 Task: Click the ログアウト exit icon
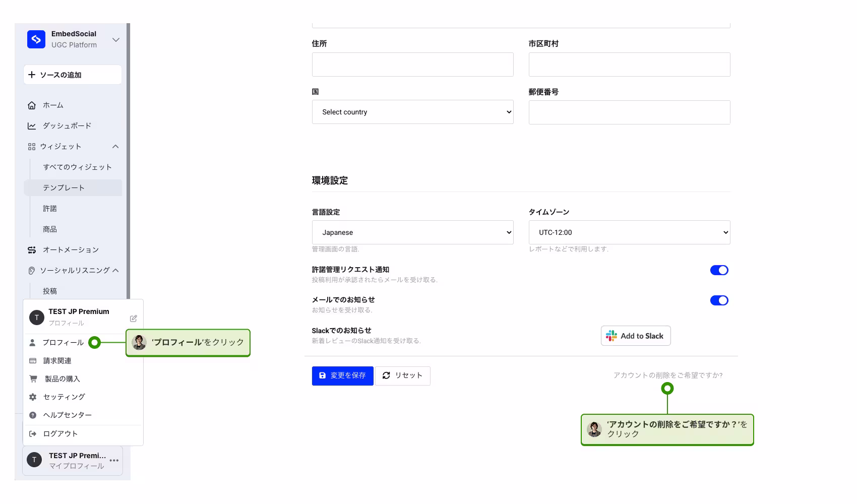click(33, 434)
